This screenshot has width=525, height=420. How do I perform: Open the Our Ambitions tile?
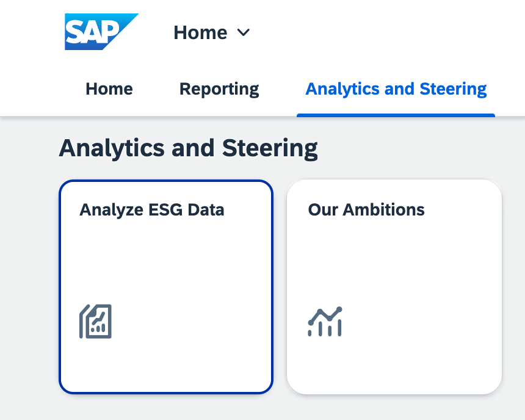[x=394, y=287]
